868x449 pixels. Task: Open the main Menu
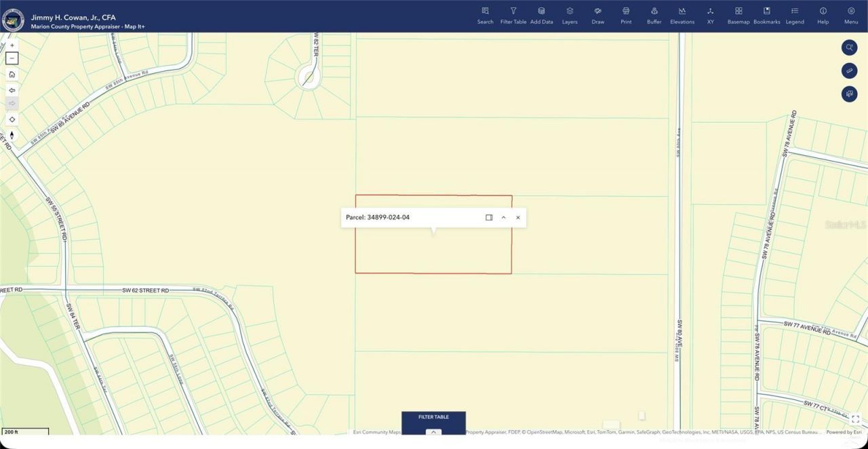851,16
